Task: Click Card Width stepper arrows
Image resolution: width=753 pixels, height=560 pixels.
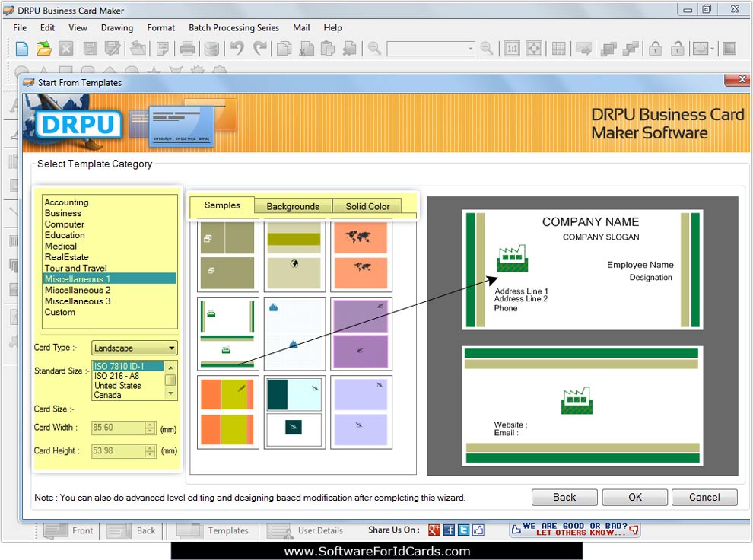Action: point(151,428)
